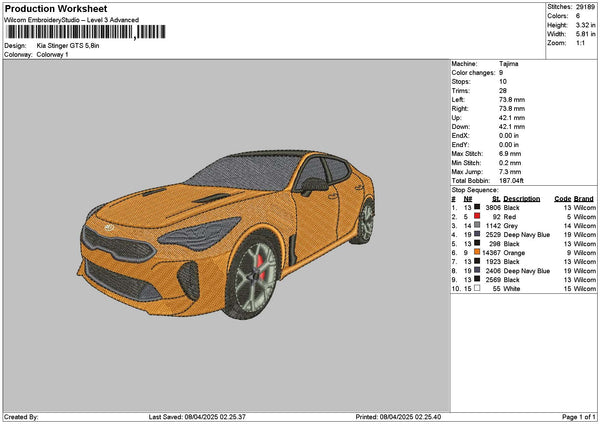Image resolution: width=600 pixels, height=424 pixels.
Task: Click the red swatch in stop row 2
Action: (x=477, y=216)
